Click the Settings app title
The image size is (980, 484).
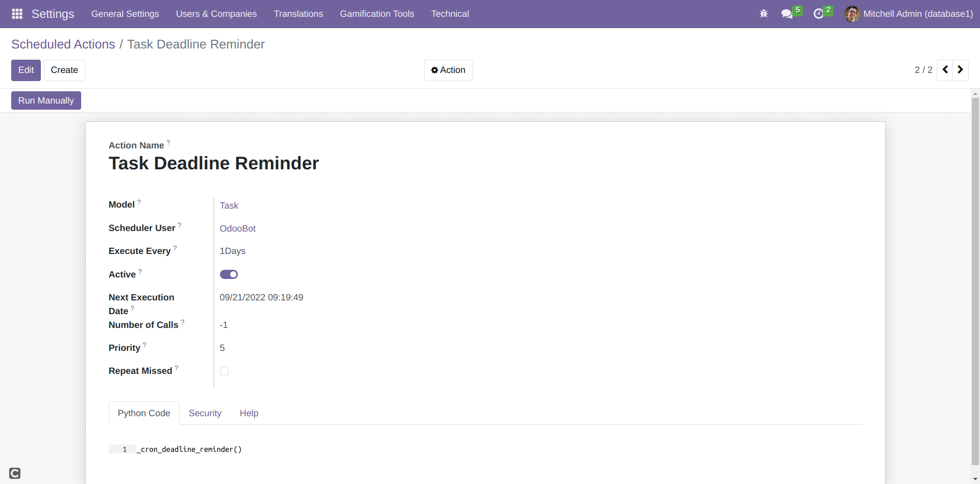[53, 14]
